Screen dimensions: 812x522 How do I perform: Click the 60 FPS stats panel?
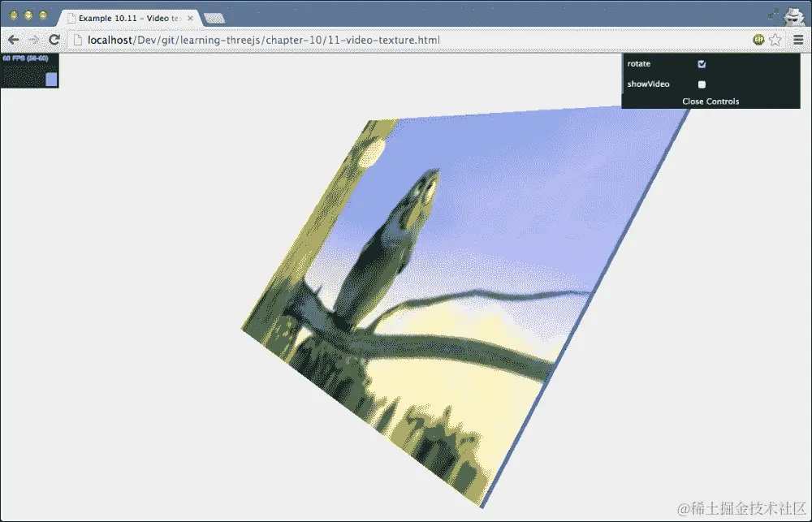point(29,71)
